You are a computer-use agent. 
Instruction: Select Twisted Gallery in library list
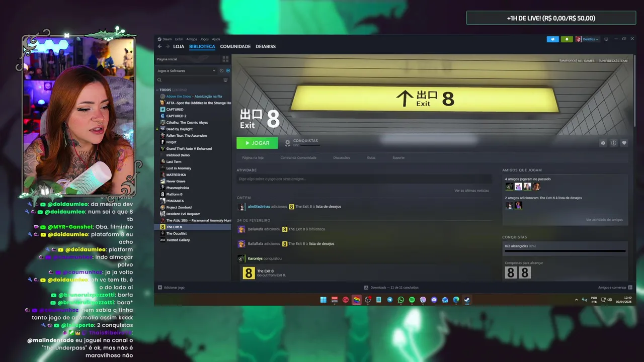(x=178, y=240)
